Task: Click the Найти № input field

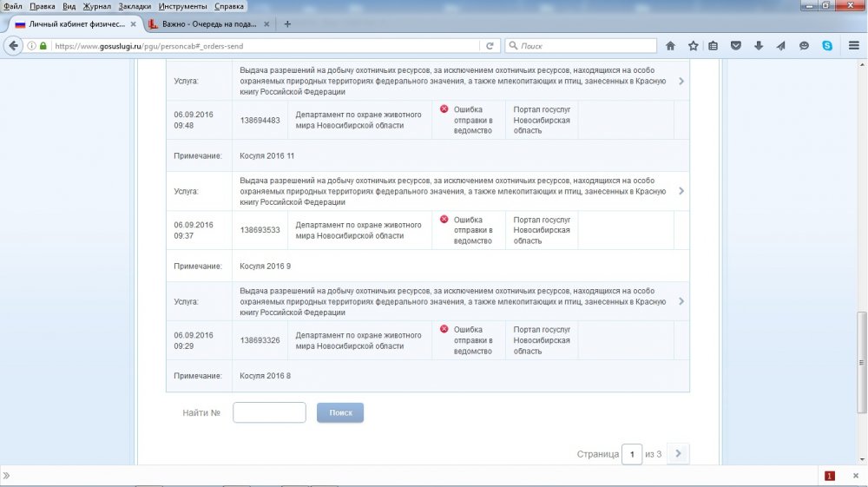Action: coord(269,412)
